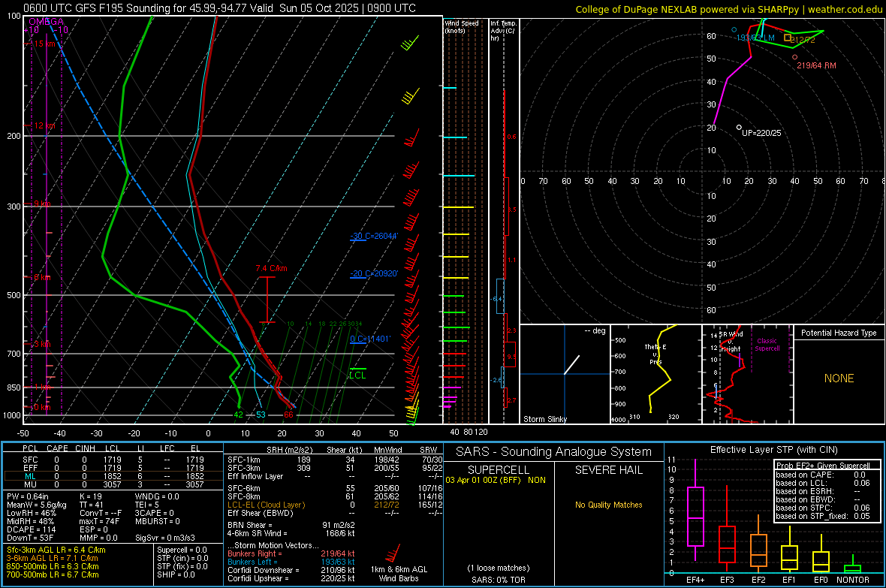
Task: Click the 219/64 RM hodograph label
Action: 816,65
